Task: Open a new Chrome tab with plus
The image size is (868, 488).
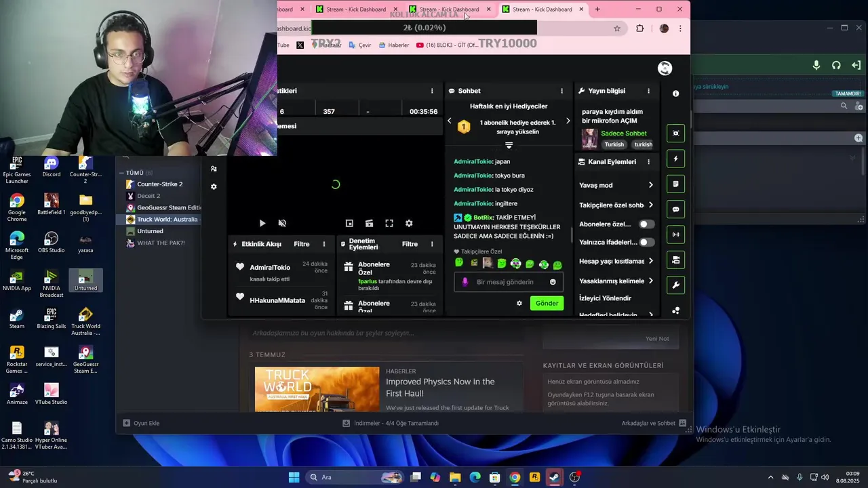Action: 597,9
